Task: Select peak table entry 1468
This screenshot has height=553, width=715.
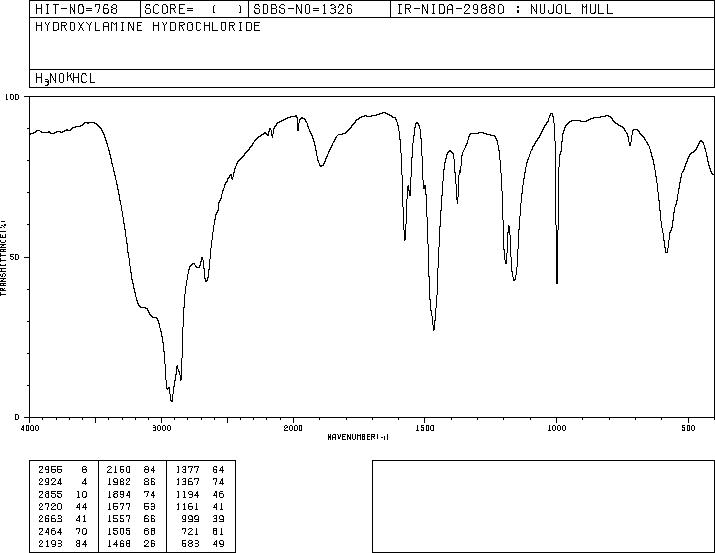Action: [x=119, y=543]
